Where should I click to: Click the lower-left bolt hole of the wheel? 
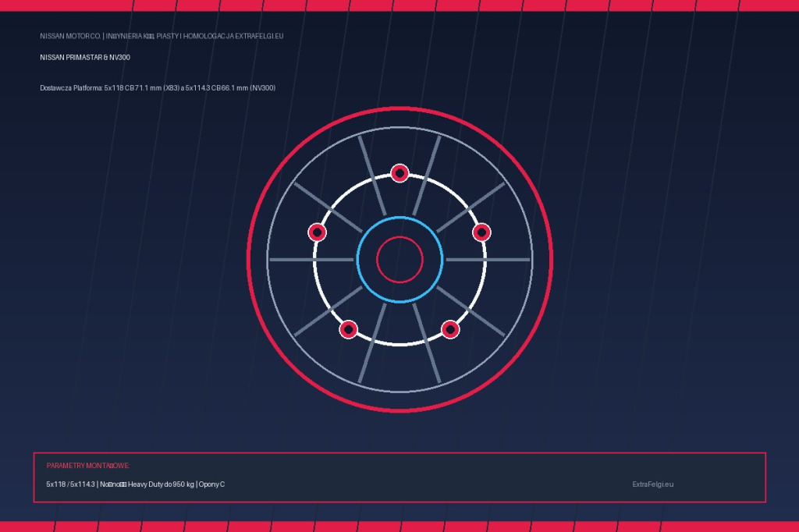(349, 329)
